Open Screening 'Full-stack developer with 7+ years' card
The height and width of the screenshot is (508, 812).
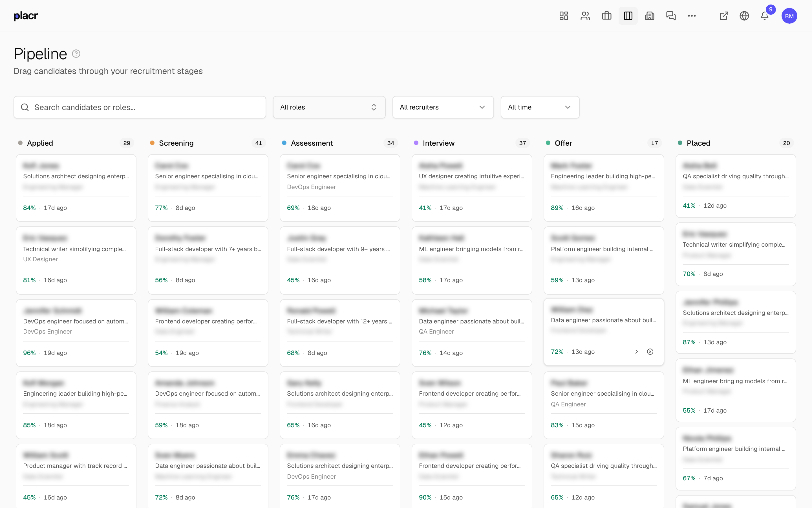(x=208, y=260)
